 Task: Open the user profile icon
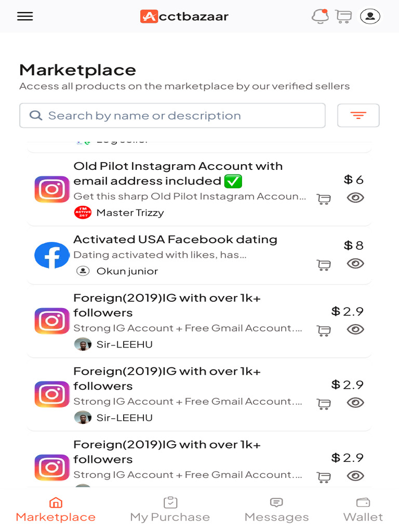tap(370, 16)
